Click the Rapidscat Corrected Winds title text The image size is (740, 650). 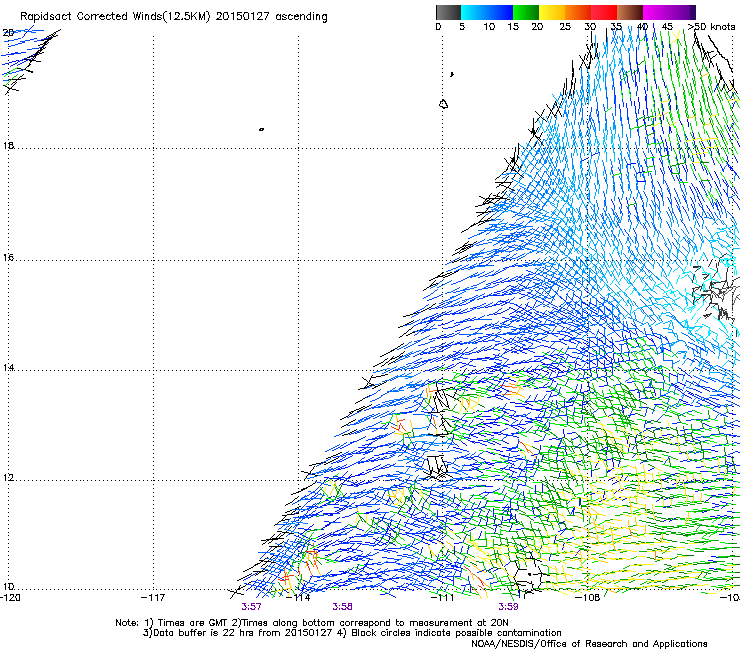point(174,17)
